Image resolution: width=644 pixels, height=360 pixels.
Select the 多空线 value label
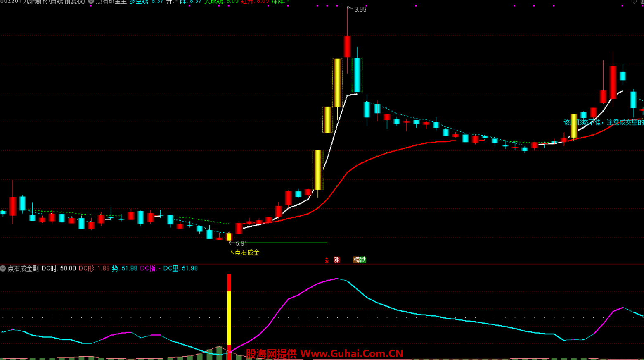146,2
